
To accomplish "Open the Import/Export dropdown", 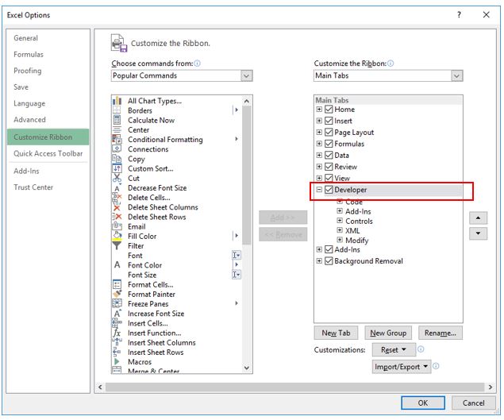I will tap(402, 367).
